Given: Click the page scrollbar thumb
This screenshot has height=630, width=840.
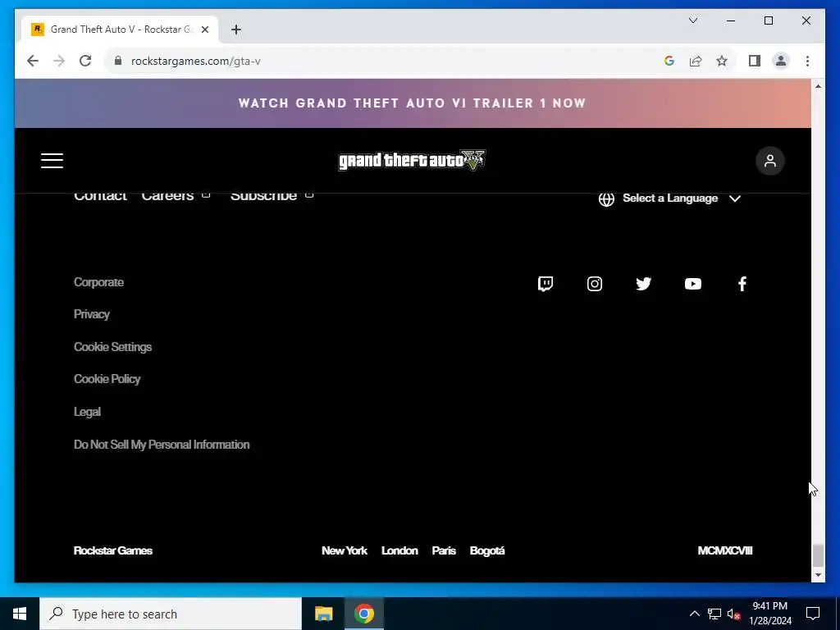Looking at the screenshot, I should click(818, 555).
